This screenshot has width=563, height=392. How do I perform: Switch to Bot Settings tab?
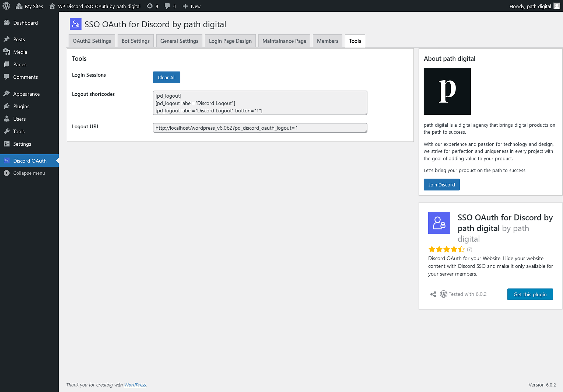[x=136, y=41]
